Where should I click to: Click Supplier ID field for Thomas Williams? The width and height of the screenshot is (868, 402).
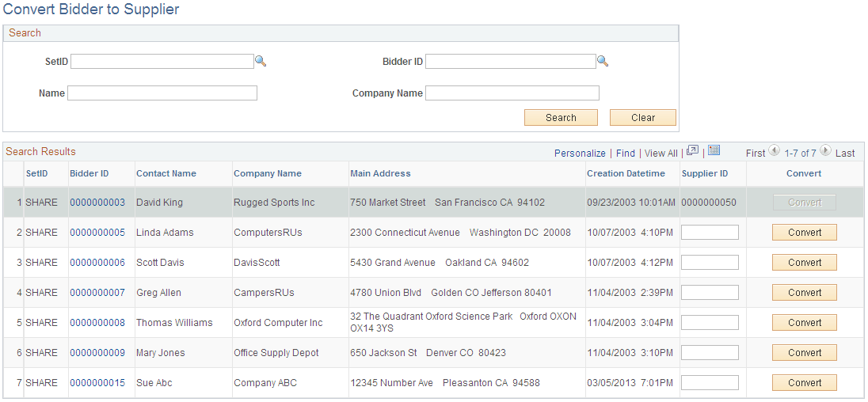(x=710, y=322)
